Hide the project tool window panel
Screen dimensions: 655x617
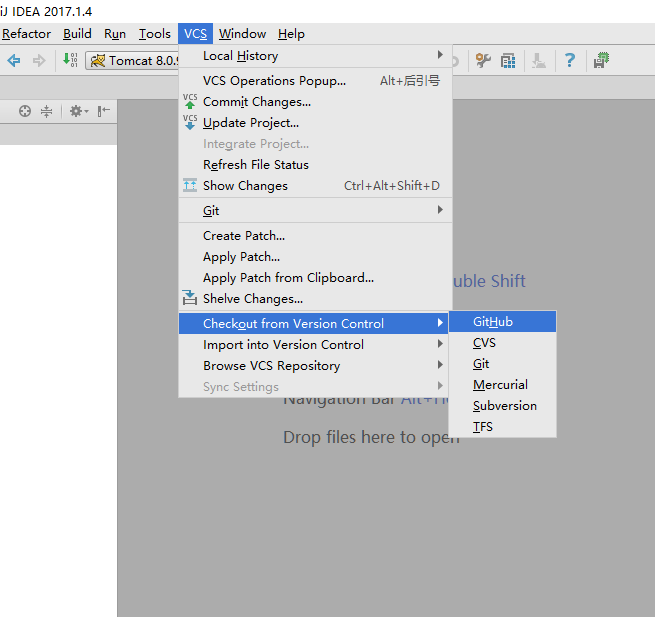103,111
